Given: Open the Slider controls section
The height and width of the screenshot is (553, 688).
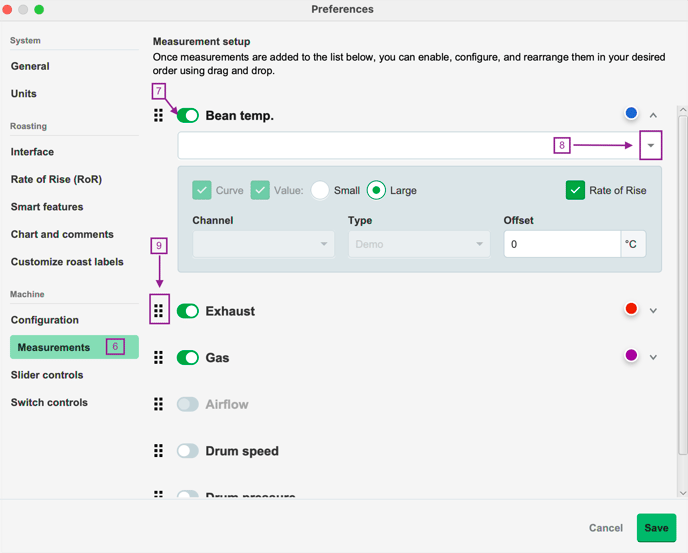Looking at the screenshot, I should [x=47, y=375].
